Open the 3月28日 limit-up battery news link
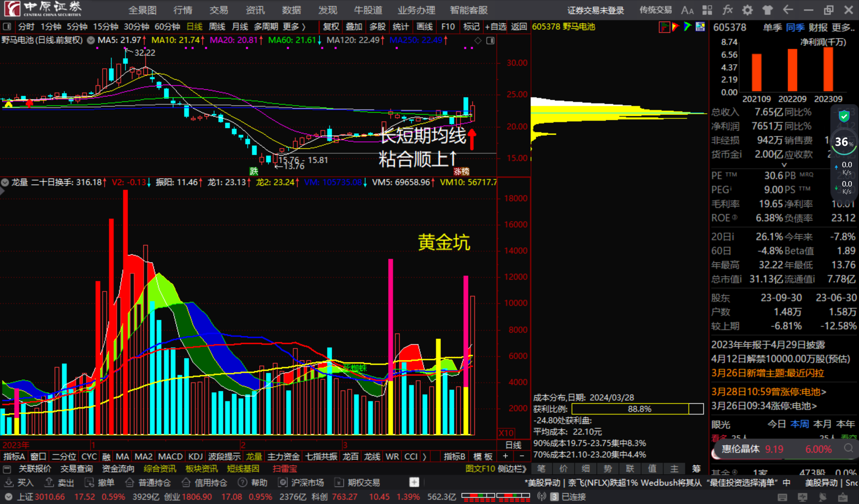This screenshot has height=504, width=859. [769, 392]
